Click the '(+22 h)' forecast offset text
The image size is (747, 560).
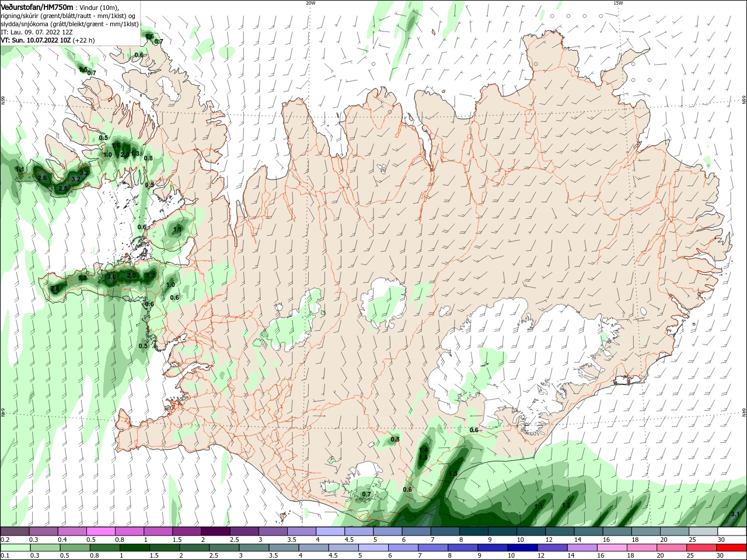pos(83,40)
